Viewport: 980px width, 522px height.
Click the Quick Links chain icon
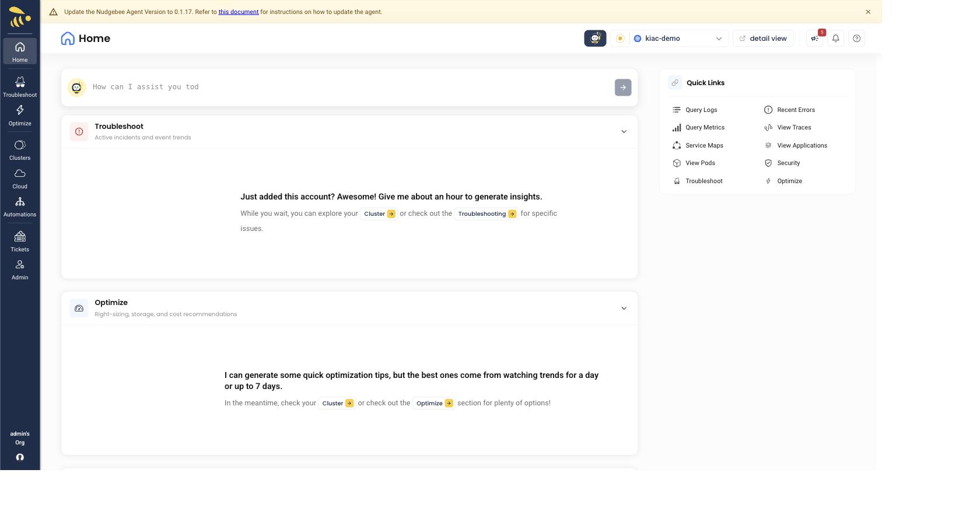pyautogui.click(x=675, y=83)
